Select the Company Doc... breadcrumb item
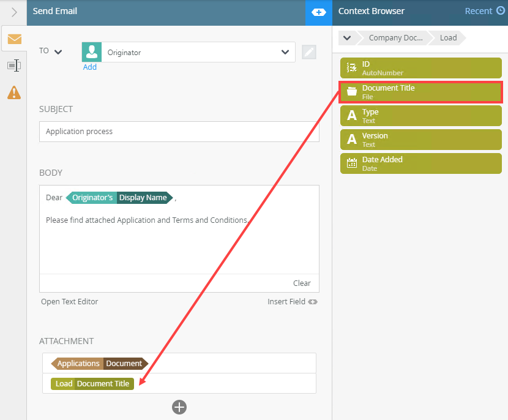The height and width of the screenshot is (420, 508). (395, 38)
